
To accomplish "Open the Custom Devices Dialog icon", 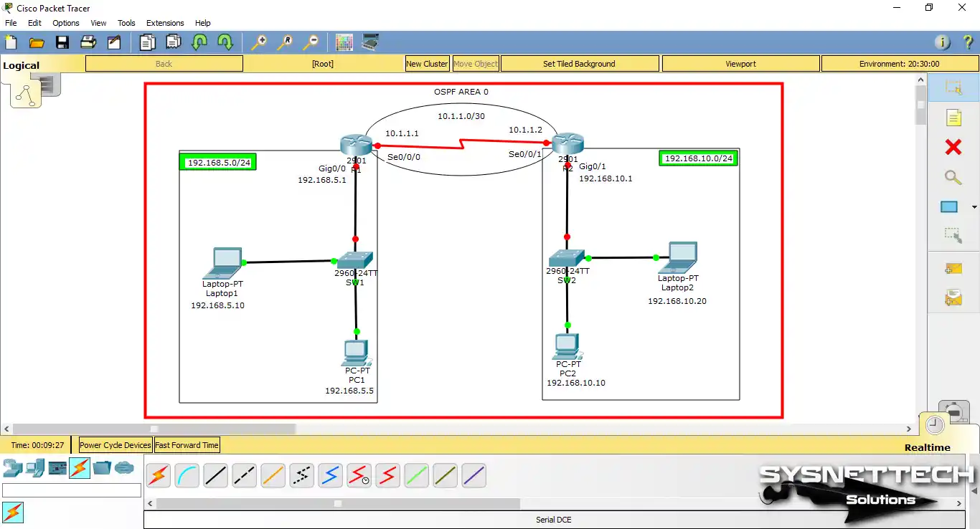I will (370, 42).
